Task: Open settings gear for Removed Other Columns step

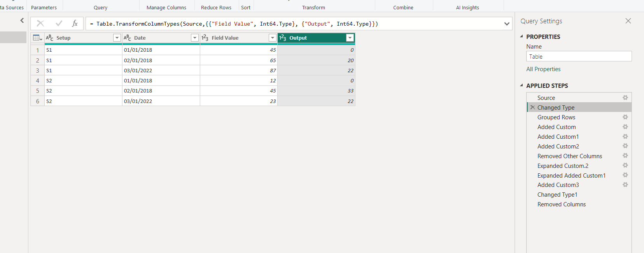Action: click(625, 156)
